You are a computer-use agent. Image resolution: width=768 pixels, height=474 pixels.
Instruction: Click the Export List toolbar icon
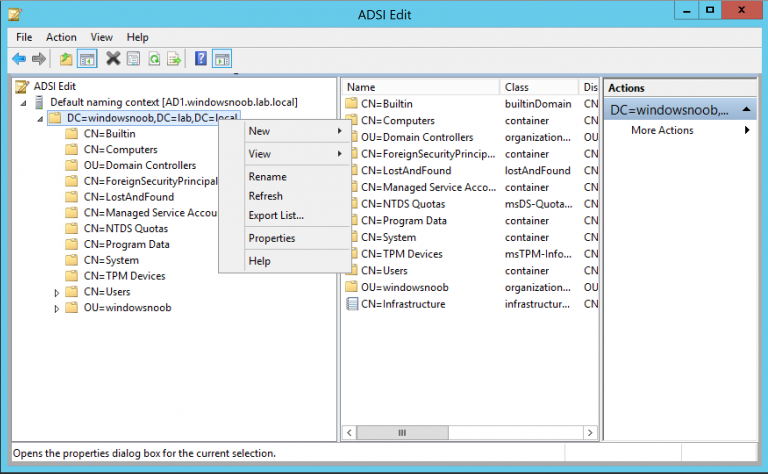(173, 59)
